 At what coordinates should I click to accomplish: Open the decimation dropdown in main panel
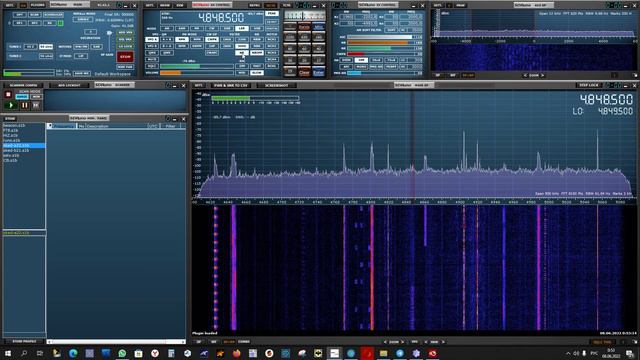pyautogui.click(x=90, y=32)
